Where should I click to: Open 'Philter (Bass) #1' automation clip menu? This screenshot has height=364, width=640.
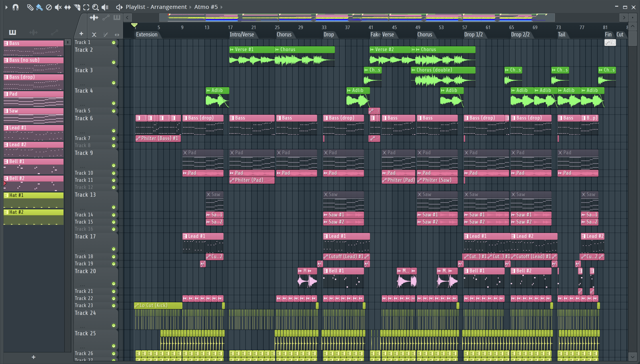coord(138,138)
